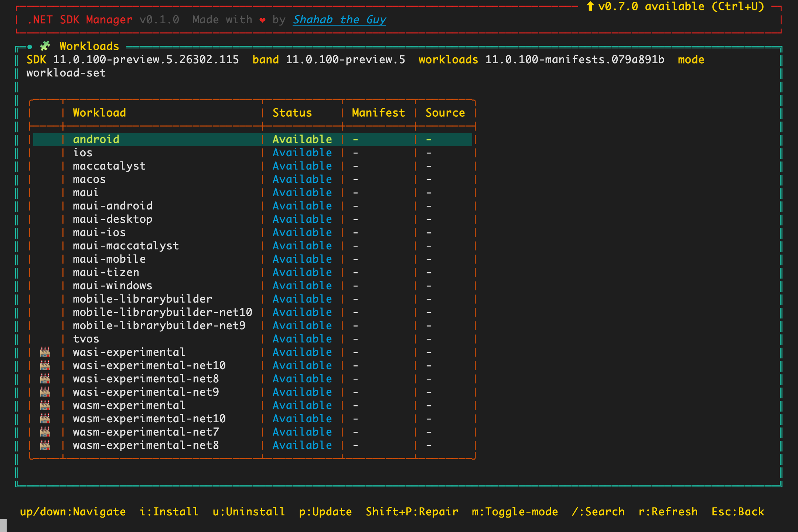
Task: Click the factory icon beside wasm-experimental-net7
Action: tap(45, 432)
